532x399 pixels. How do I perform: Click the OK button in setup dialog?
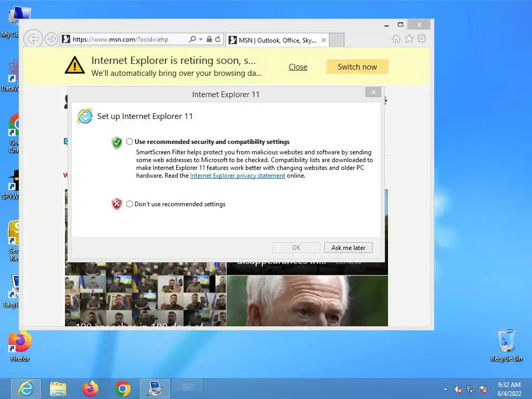coord(296,248)
